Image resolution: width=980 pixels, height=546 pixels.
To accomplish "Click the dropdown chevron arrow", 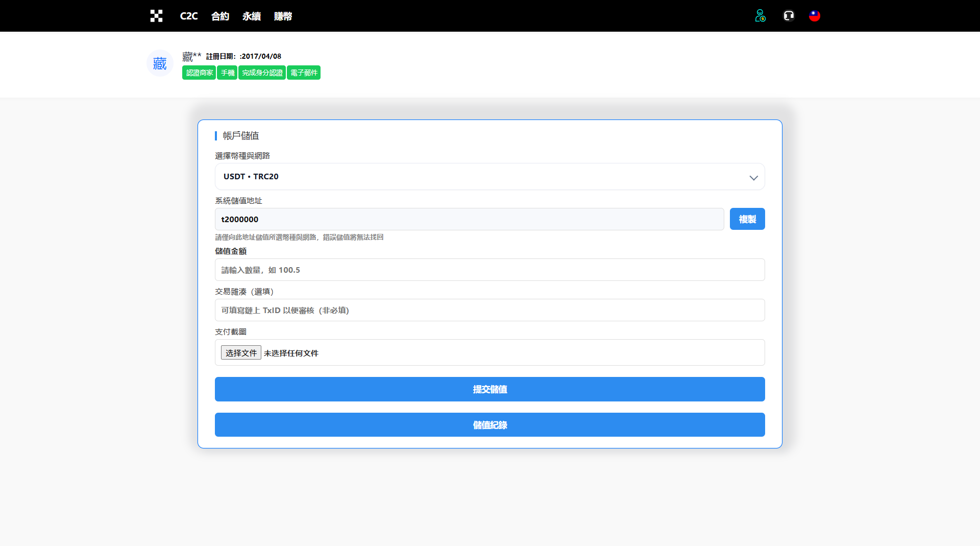I will coord(753,178).
